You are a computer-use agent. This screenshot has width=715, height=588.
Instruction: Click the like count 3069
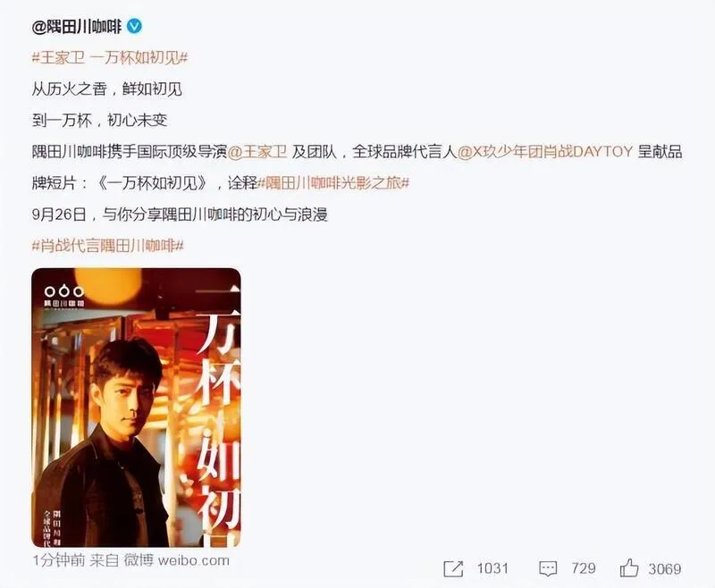point(664,568)
